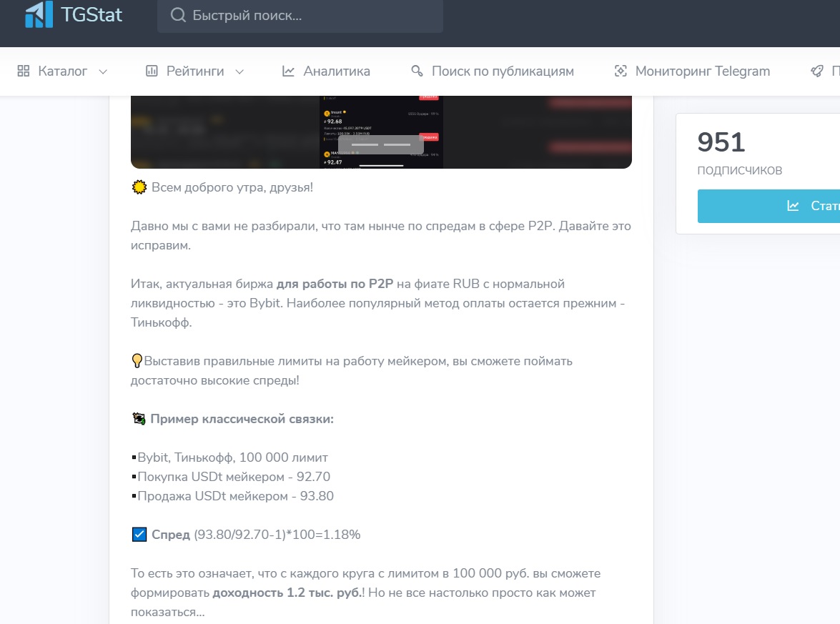
Task: Open the Рейтинги menu
Action: click(195, 71)
